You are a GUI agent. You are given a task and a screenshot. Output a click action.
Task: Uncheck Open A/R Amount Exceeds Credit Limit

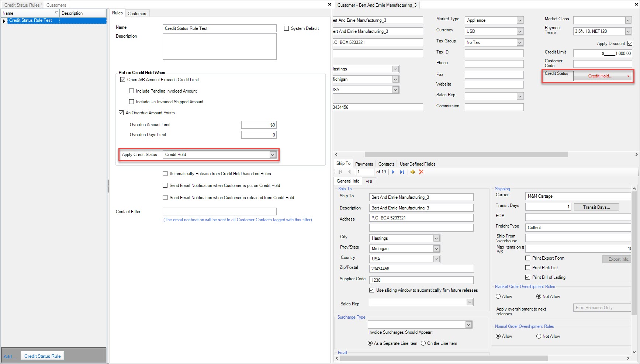coord(122,79)
